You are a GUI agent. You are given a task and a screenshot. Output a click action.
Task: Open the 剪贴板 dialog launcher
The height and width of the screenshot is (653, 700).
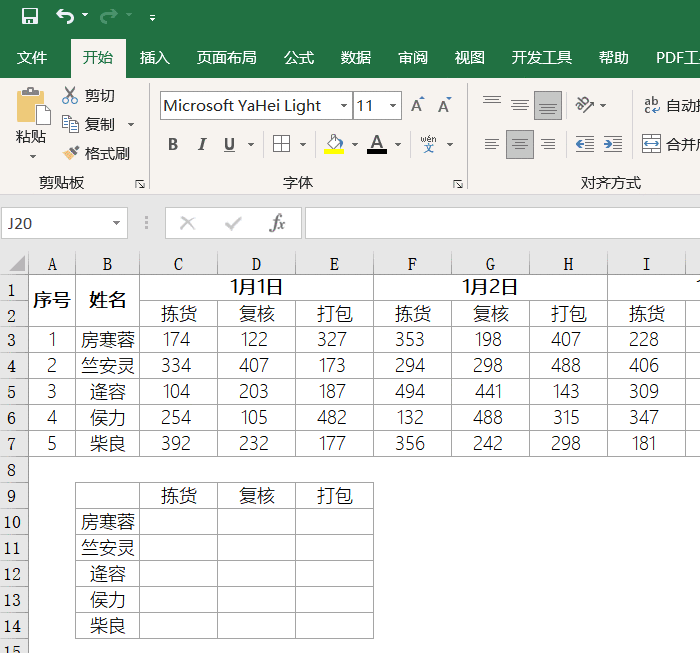point(140,184)
